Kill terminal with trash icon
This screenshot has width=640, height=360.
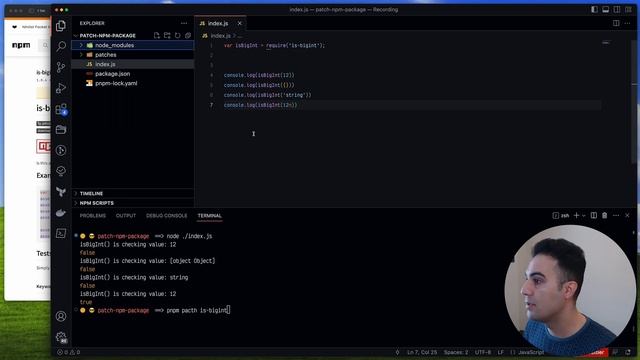(604, 216)
